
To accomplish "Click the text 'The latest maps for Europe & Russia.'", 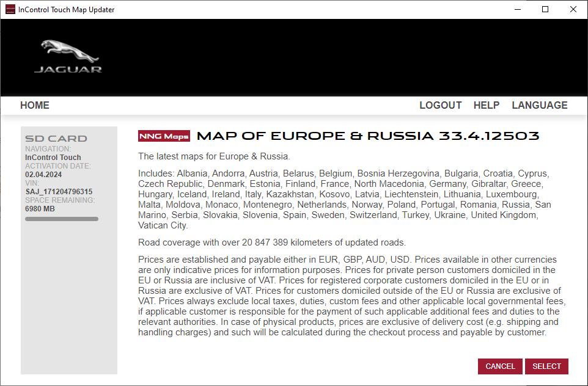I will click(x=214, y=156).
